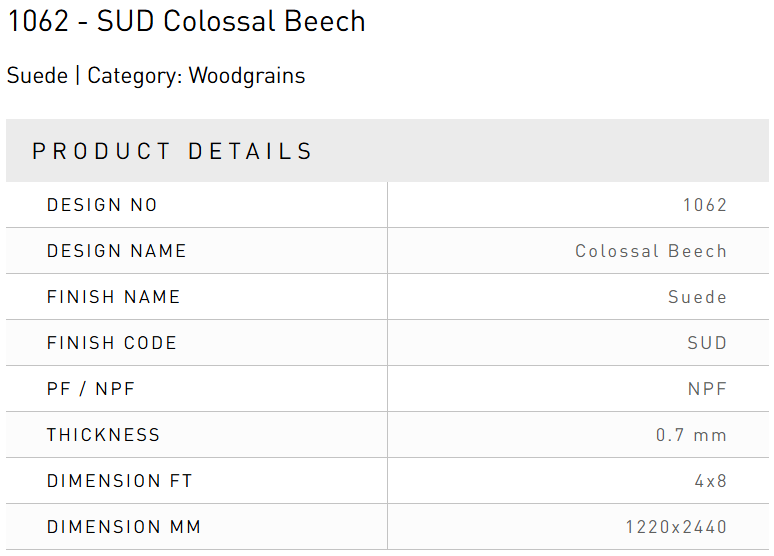Select the 'DESIGN NAME' row label

[x=116, y=251]
